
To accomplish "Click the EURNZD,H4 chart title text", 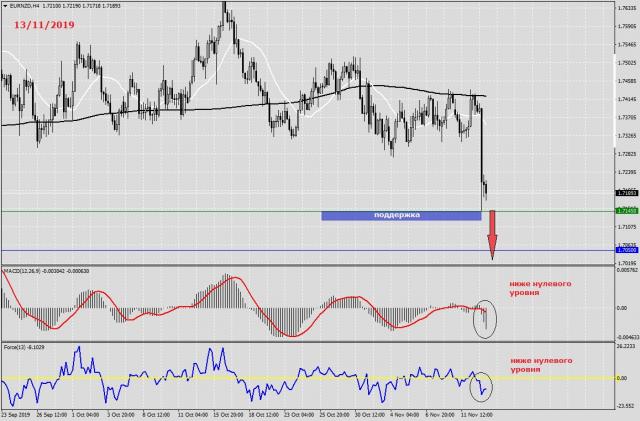I will [25, 7].
